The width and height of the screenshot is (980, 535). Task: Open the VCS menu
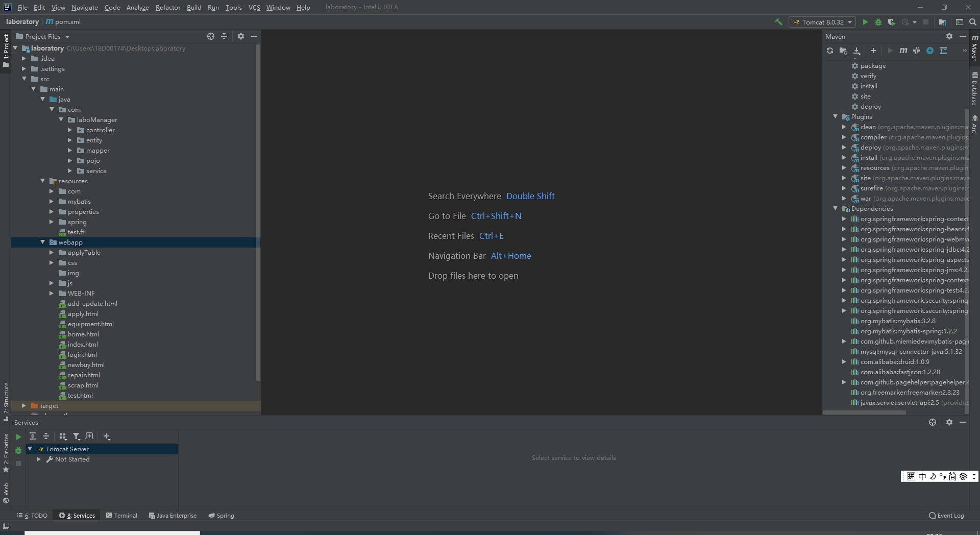point(254,7)
